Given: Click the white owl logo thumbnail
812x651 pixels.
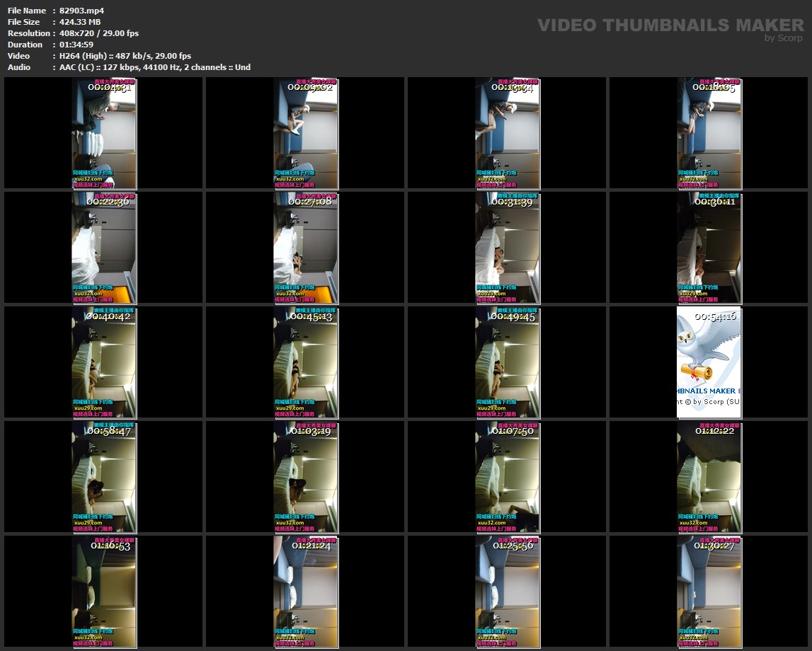Looking at the screenshot, I should tap(709, 362).
